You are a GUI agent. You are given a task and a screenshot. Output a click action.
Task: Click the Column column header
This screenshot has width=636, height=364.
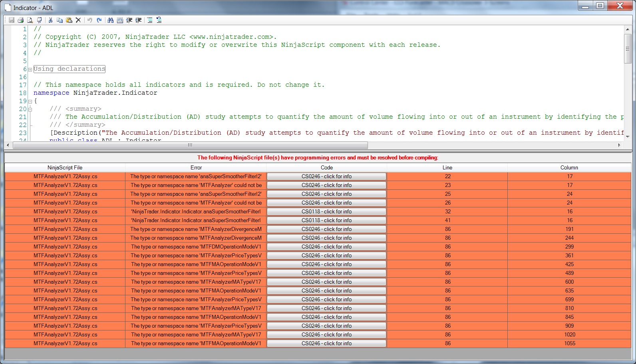(x=569, y=168)
